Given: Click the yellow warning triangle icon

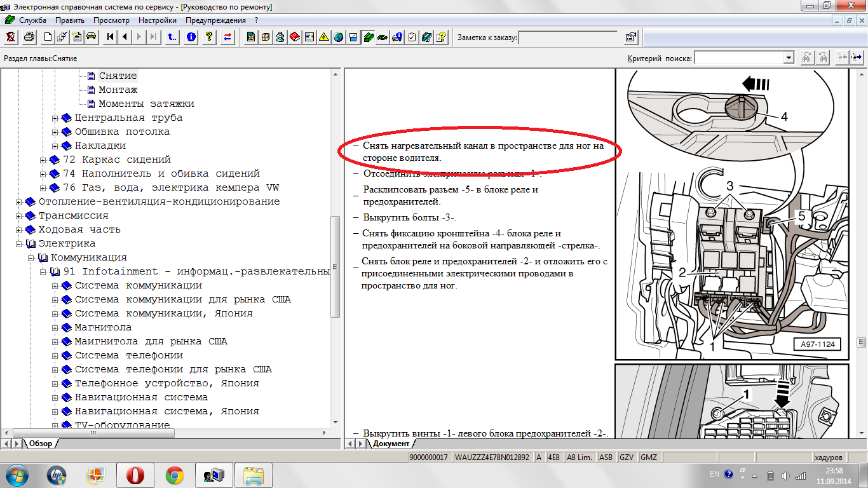Looking at the screenshot, I should pyautogui.click(x=323, y=37).
